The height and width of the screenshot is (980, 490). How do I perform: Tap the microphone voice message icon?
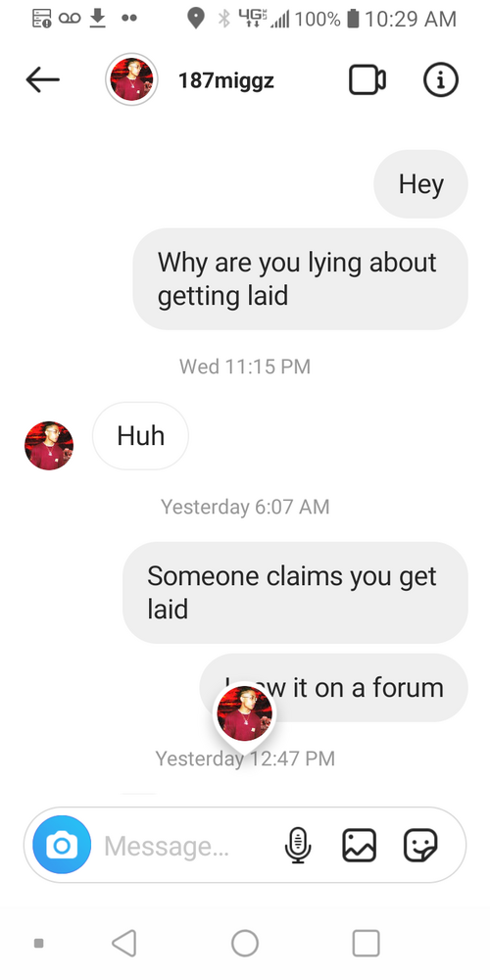click(298, 845)
